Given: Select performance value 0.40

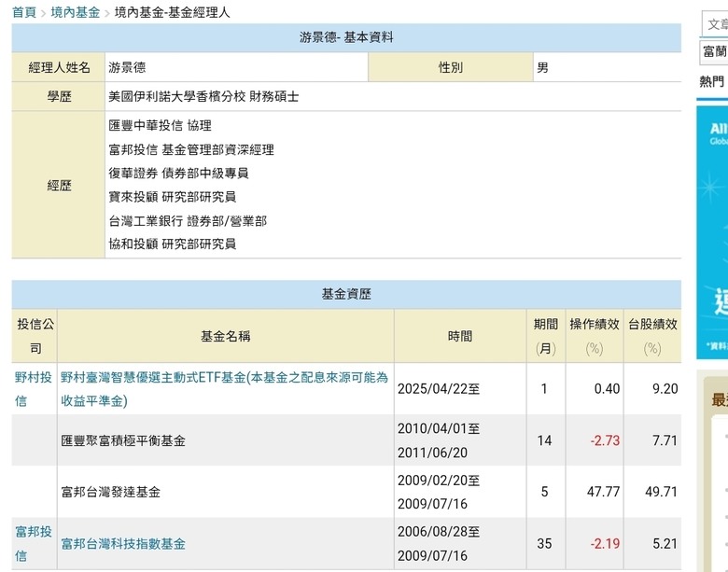Looking at the screenshot, I should [608, 389].
